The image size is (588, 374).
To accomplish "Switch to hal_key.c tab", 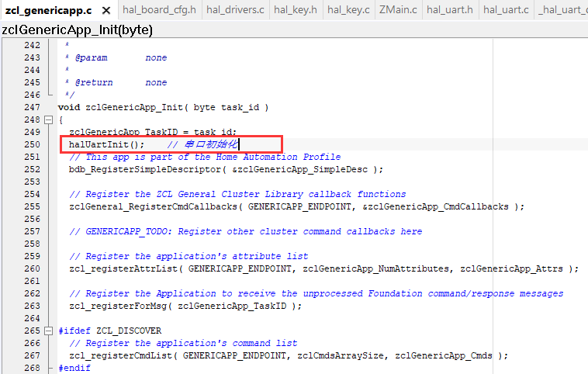I will (x=348, y=10).
